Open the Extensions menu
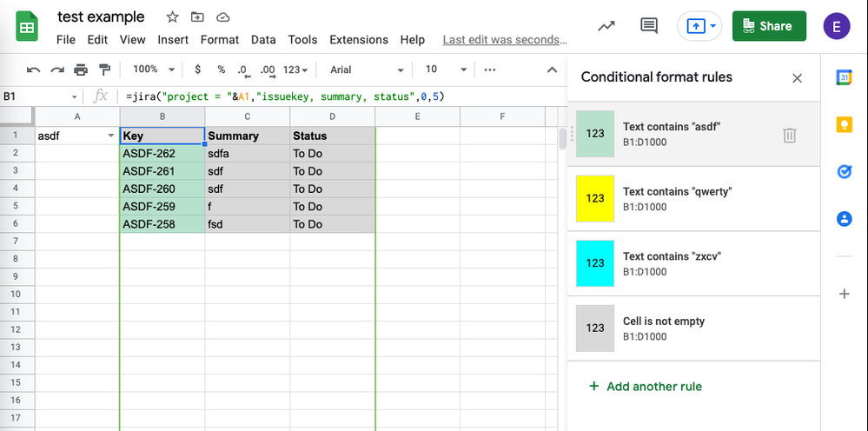Viewport: 868px width, 431px height. pyautogui.click(x=359, y=40)
